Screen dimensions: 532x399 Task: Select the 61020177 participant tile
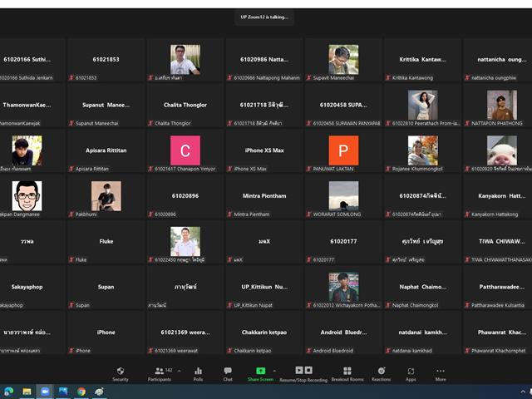point(343,242)
